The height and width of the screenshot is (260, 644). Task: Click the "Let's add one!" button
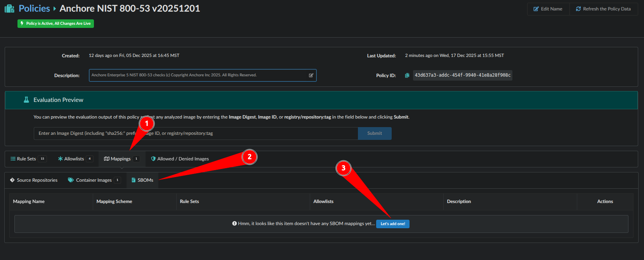[392, 224]
